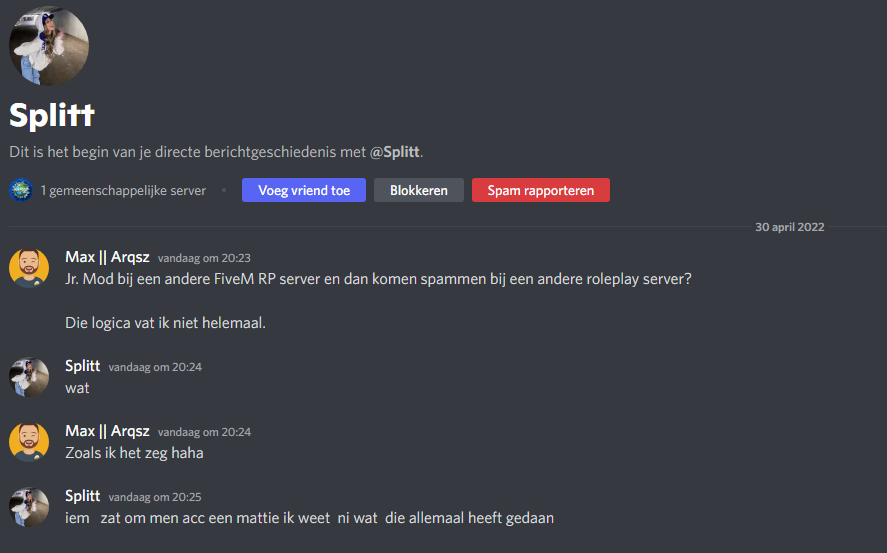The width and height of the screenshot is (887, 553).
Task: Click Splitt's avatar beside the 20:25 message
Action: (29, 507)
